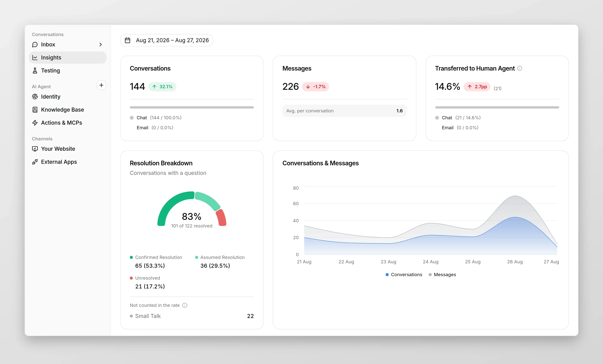Click the Identity fingerprint icon
The height and width of the screenshot is (364, 603).
[x=35, y=96]
